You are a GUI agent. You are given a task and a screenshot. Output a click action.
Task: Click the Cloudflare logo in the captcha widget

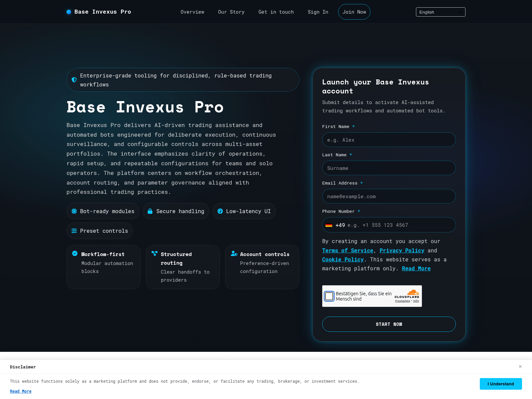click(x=407, y=294)
